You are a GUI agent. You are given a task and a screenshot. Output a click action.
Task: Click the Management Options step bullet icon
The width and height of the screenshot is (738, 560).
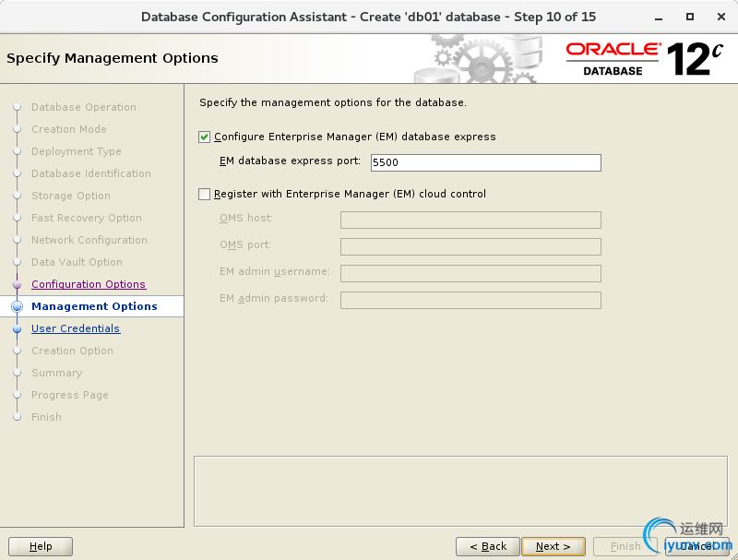(x=18, y=307)
